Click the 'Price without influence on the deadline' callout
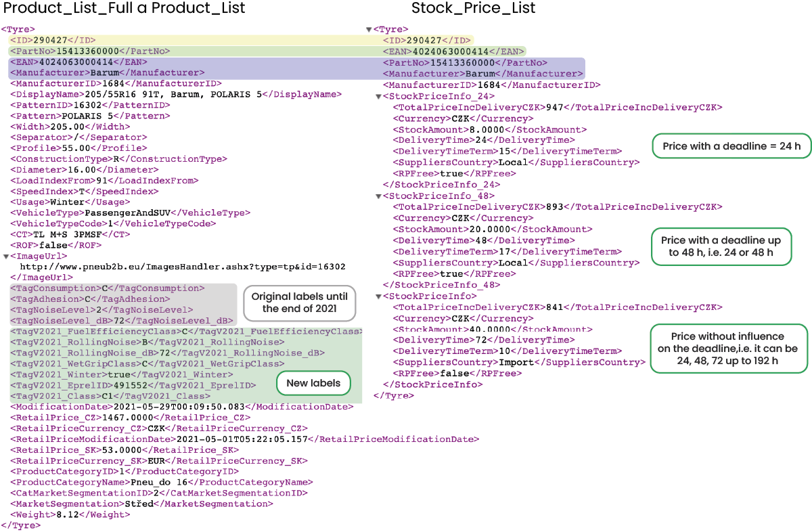Image resolution: width=812 pixels, height=532 pixels. point(727,348)
